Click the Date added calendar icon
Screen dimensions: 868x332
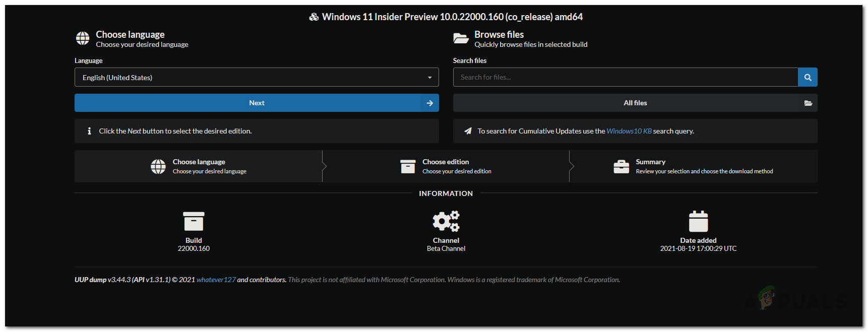(698, 222)
